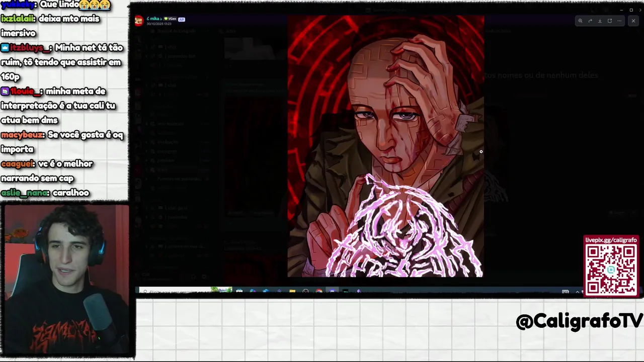This screenshot has width=644, height=362.
Task: Click the chat message 'caralhoo'
Action: (x=71, y=193)
